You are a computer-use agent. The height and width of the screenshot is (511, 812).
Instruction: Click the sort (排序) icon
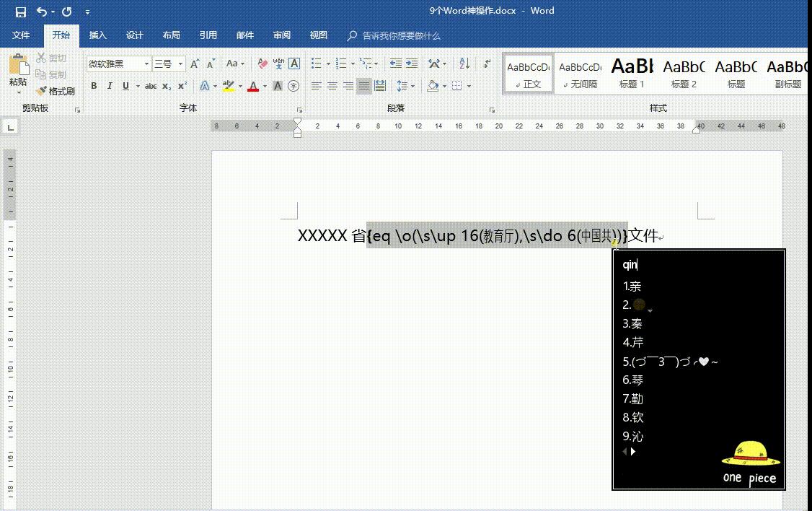[464, 63]
